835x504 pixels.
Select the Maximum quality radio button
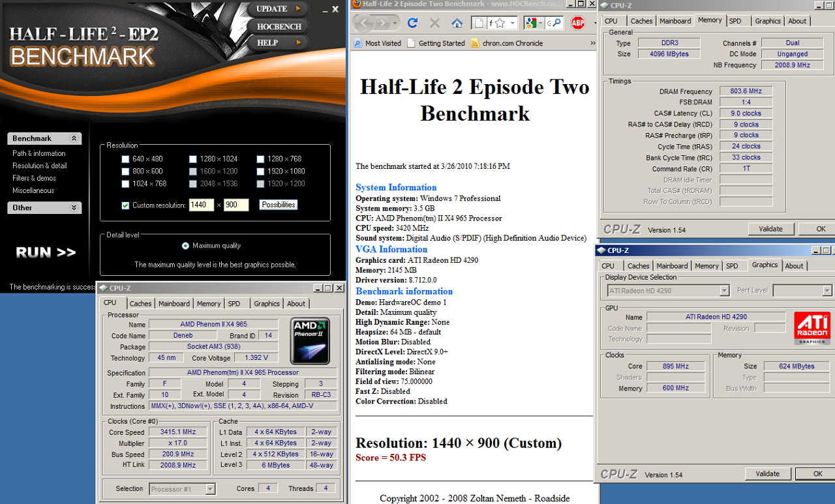185,246
